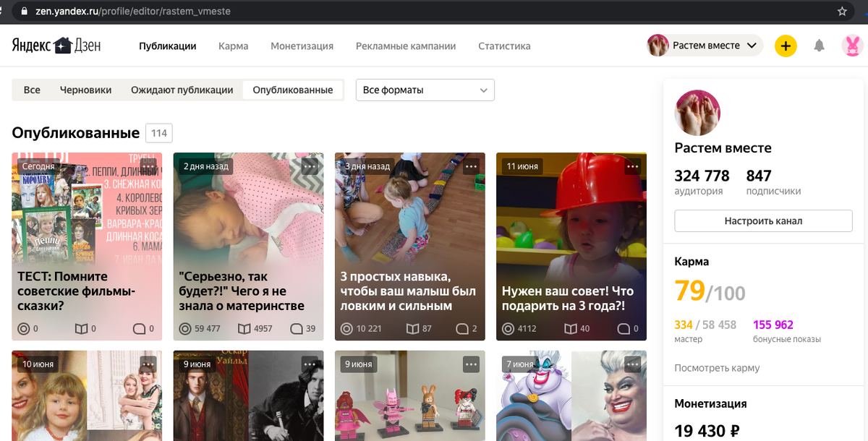The height and width of the screenshot is (441, 868).
Task: Select the Опубликованные filter tab
Action: [293, 90]
